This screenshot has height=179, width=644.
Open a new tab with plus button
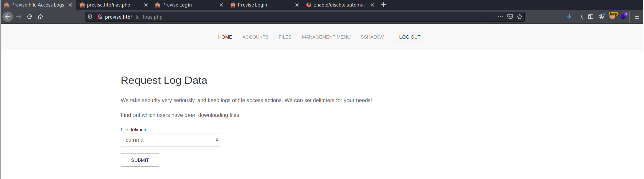point(384,5)
